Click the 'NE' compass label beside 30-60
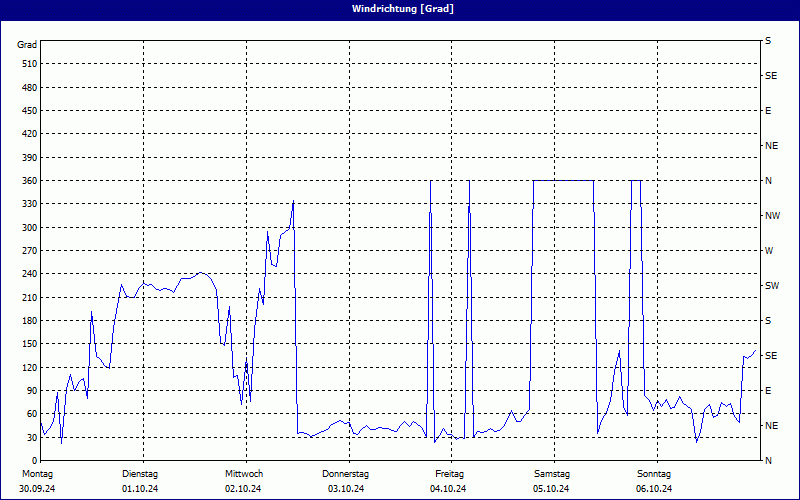This screenshot has width=800, height=500. pyautogui.click(x=771, y=426)
